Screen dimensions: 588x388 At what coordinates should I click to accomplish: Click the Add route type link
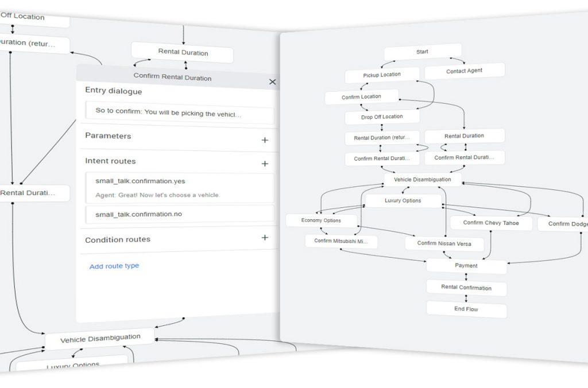click(x=114, y=266)
